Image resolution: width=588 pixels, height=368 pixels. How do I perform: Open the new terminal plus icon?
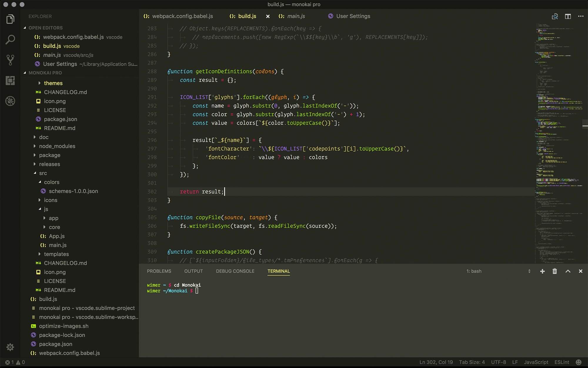pyautogui.click(x=542, y=271)
